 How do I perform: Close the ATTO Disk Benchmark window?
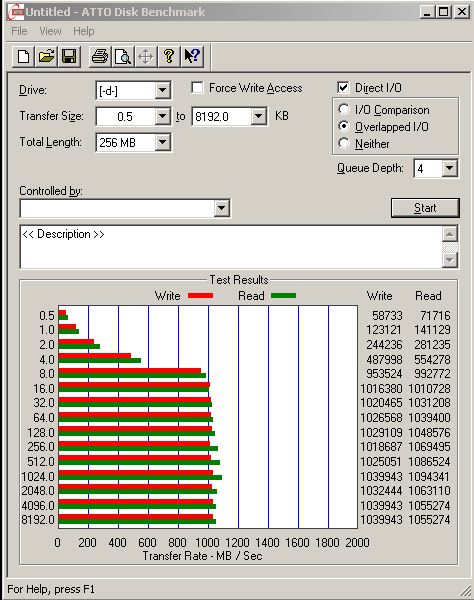point(462,12)
